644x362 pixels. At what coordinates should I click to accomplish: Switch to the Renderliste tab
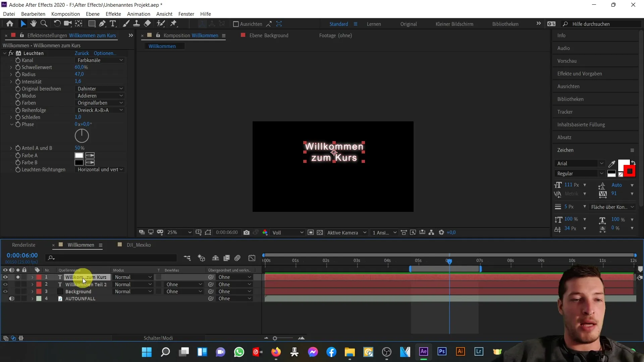click(23, 244)
